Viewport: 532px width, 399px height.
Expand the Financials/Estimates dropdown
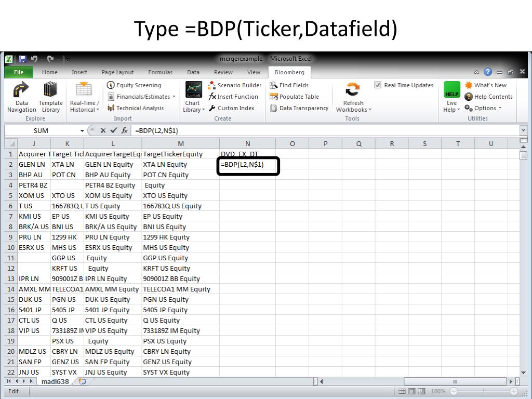coord(174,97)
